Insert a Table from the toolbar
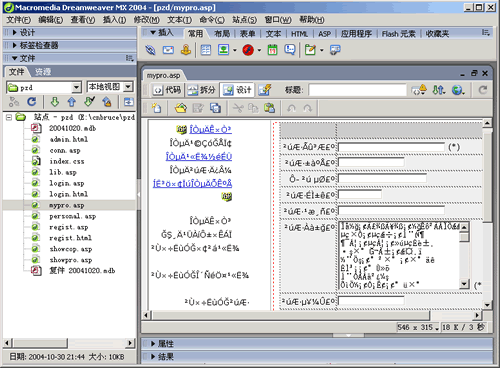Screen dimensions: 500x369 [x=206, y=50]
